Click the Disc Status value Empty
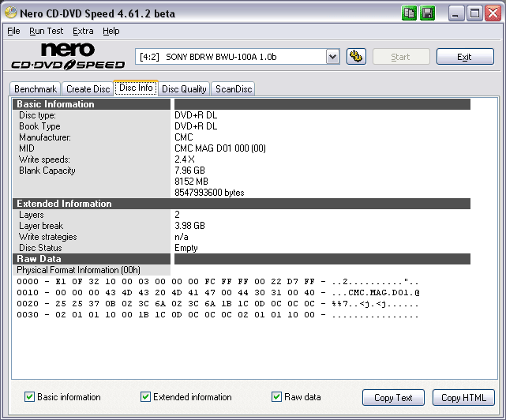 pyautogui.click(x=186, y=248)
